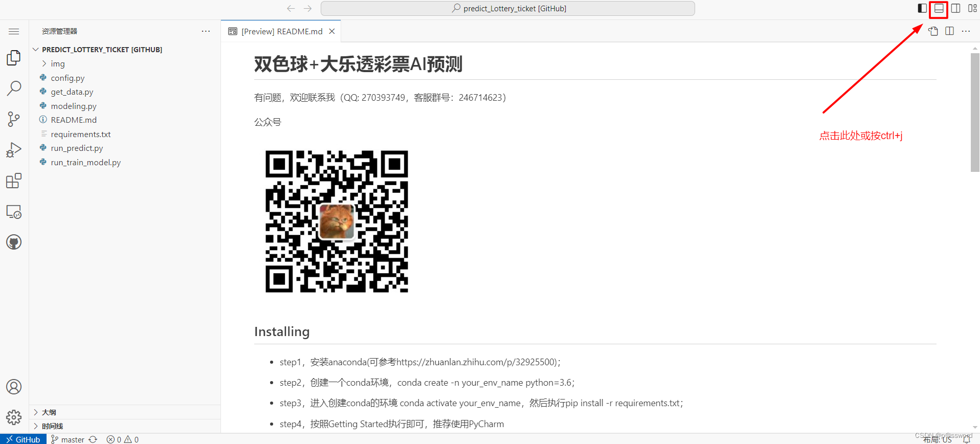Click the 布局: US keyboard layout indicator
The width and height of the screenshot is (980, 444).
pyautogui.click(x=938, y=439)
